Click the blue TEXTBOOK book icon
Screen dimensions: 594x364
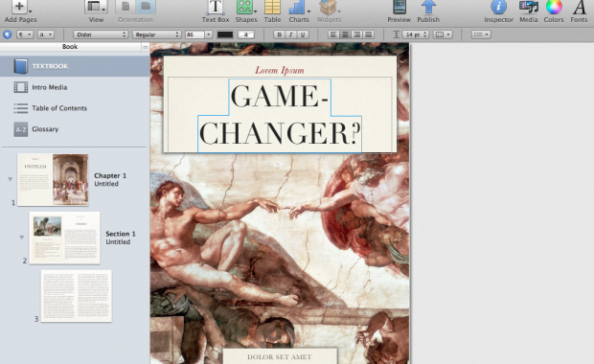click(20, 66)
